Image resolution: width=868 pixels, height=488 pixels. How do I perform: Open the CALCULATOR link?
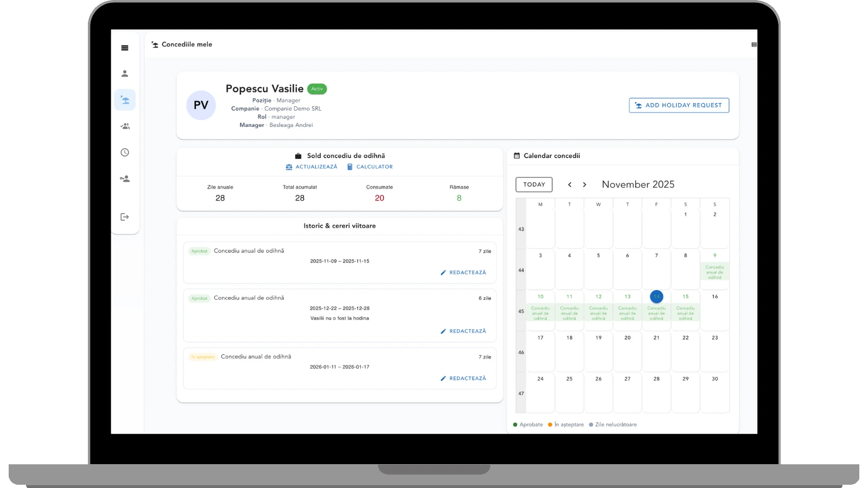click(370, 167)
